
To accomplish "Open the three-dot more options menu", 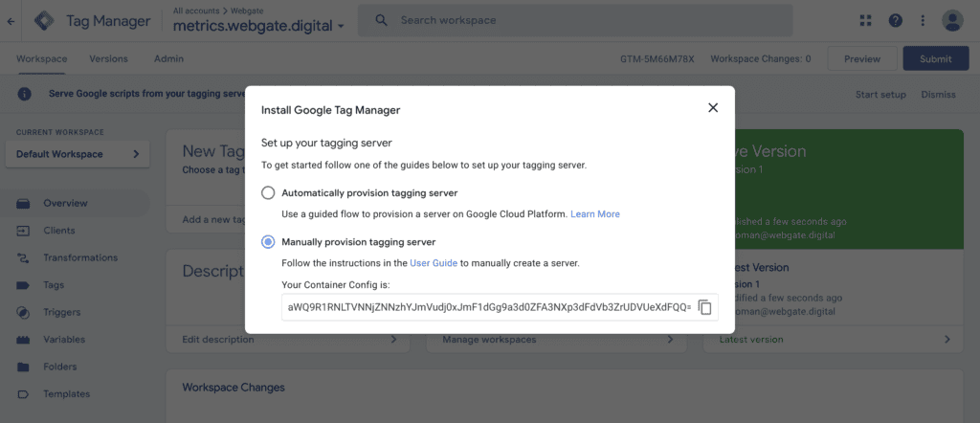I will point(923,20).
